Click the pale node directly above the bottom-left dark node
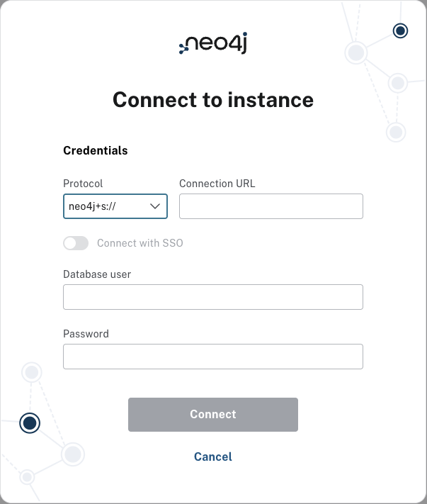Viewport: 427px width, 504px height. [31, 372]
